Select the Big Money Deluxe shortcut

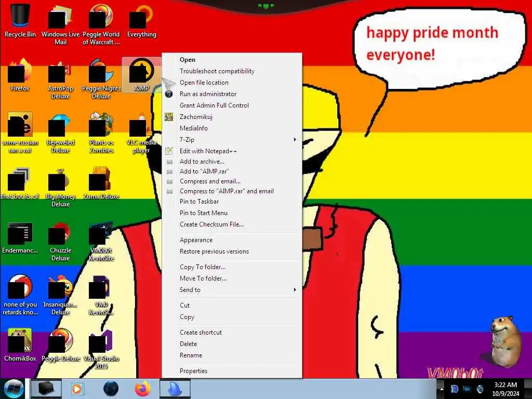coord(60,187)
